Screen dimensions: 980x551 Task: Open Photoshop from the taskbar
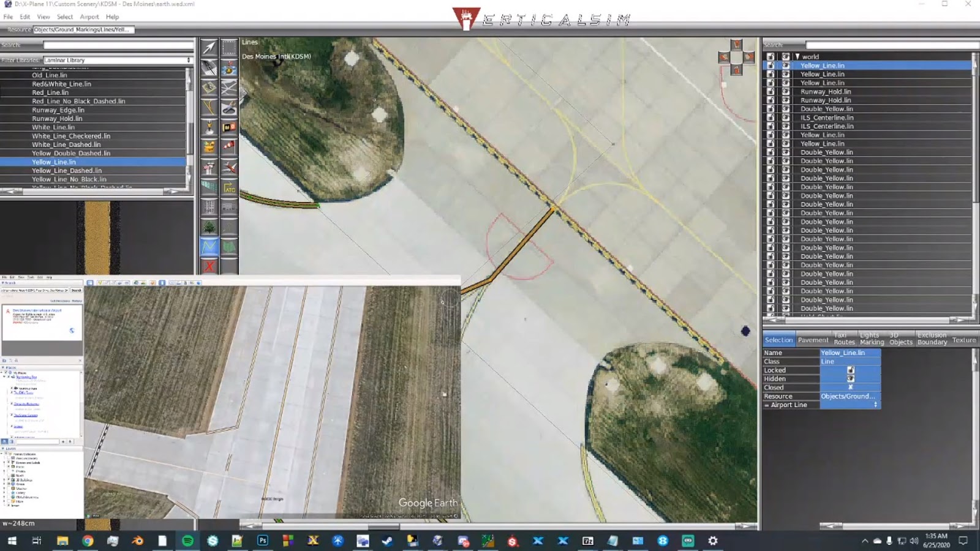(x=263, y=541)
